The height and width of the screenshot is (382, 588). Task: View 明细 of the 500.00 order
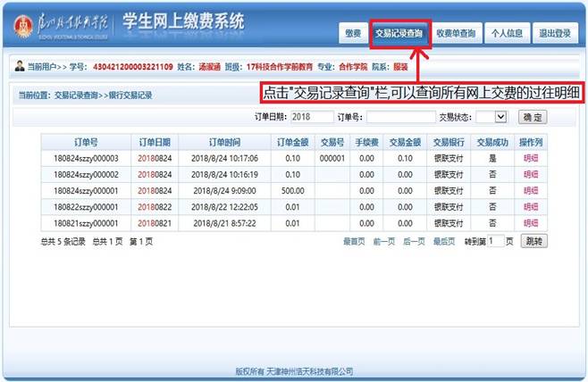[532, 190]
